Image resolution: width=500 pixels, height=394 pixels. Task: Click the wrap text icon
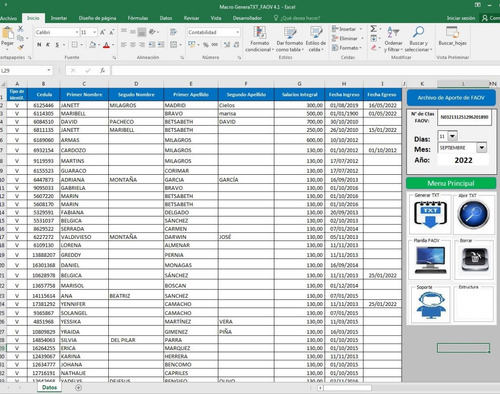173,32
